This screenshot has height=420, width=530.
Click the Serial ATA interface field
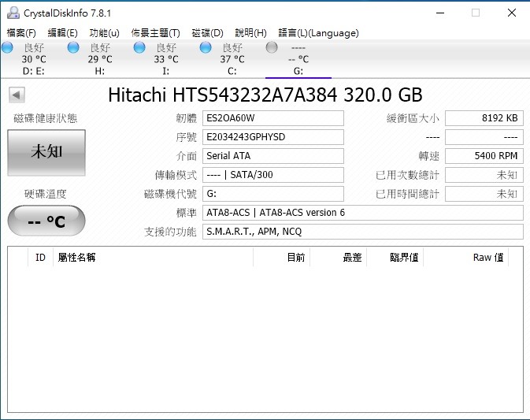(273, 156)
